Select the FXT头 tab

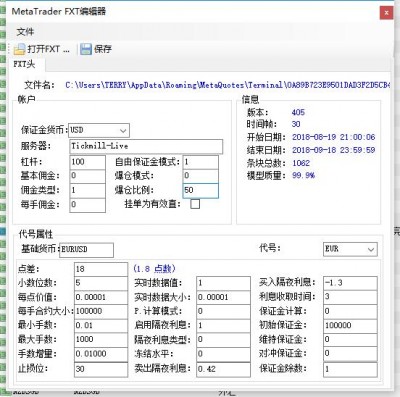24,64
